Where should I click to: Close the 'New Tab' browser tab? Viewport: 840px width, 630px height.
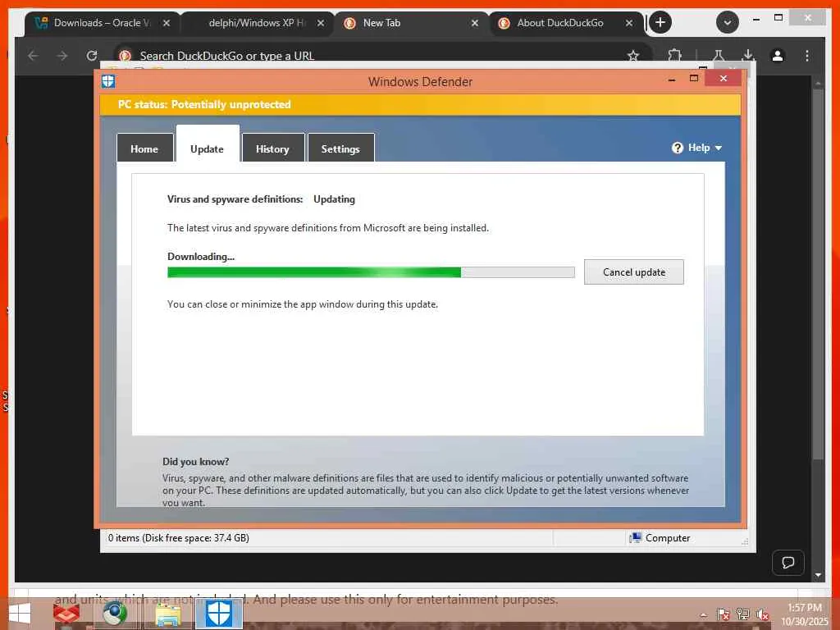click(475, 23)
